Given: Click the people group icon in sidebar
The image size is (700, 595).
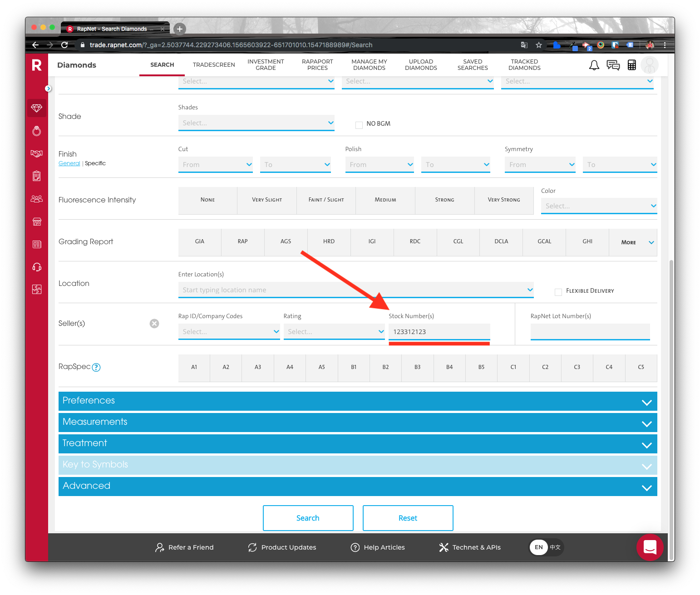Looking at the screenshot, I should (x=37, y=199).
